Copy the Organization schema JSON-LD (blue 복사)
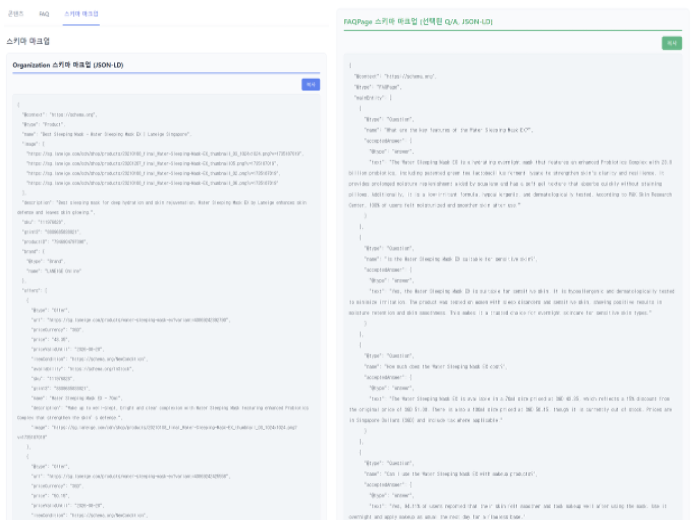The height and width of the screenshot is (525, 697). (x=311, y=85)
